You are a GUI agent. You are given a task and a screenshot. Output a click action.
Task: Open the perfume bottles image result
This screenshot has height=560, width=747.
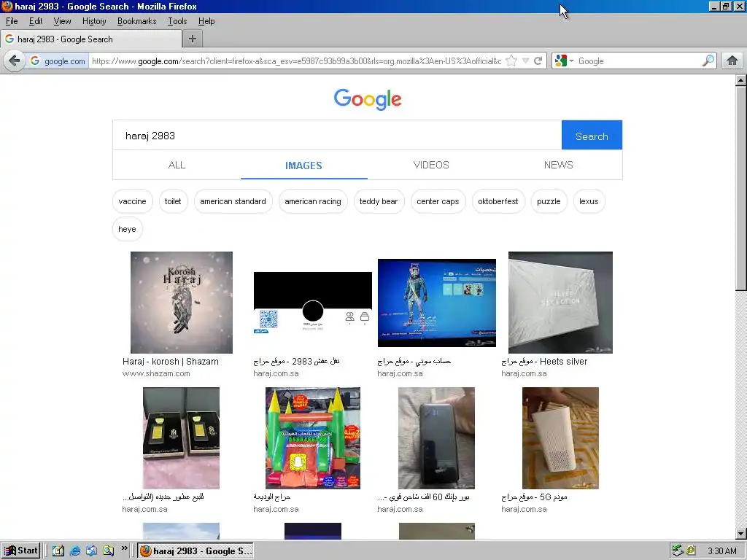click(x=181, y=438)
